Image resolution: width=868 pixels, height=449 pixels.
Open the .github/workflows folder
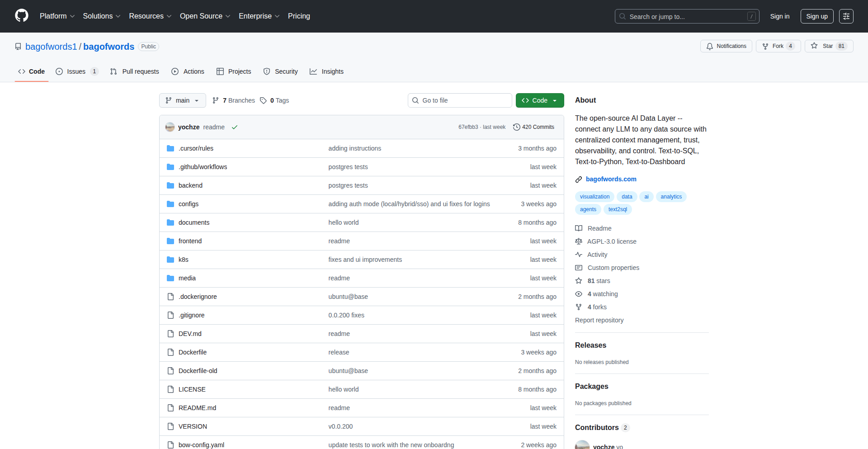(203, 167)
